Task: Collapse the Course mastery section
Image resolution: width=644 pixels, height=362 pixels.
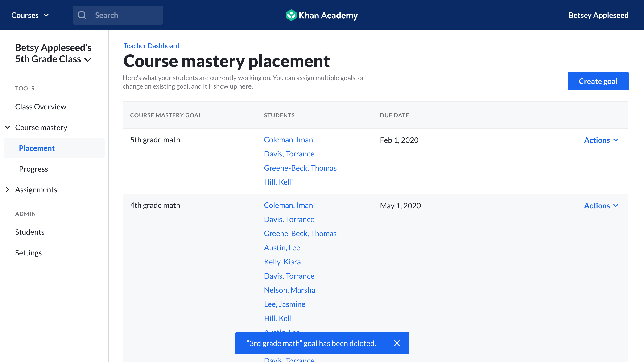Action: (8, 127)
